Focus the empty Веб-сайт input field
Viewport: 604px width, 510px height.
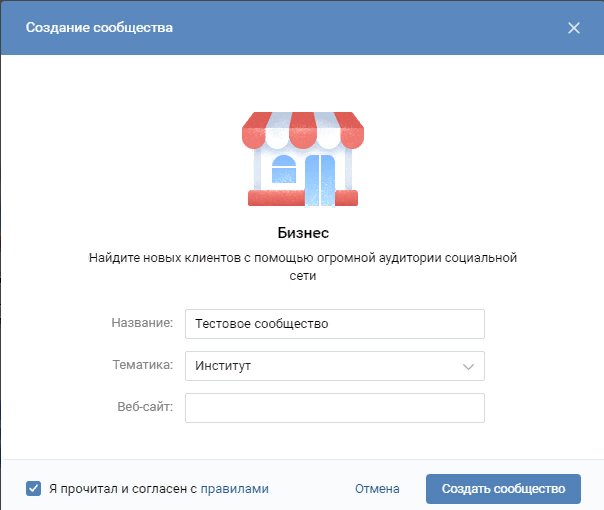point(335,408)
